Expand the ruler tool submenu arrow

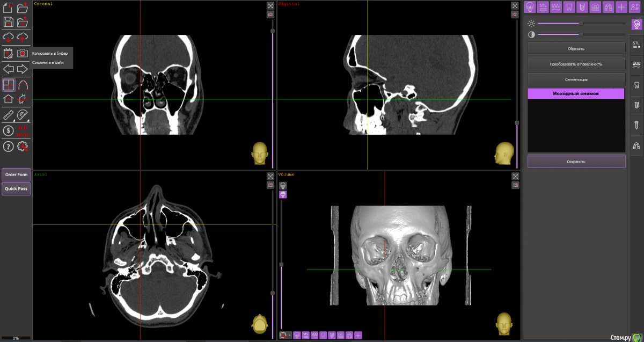[x=13, y=121]
